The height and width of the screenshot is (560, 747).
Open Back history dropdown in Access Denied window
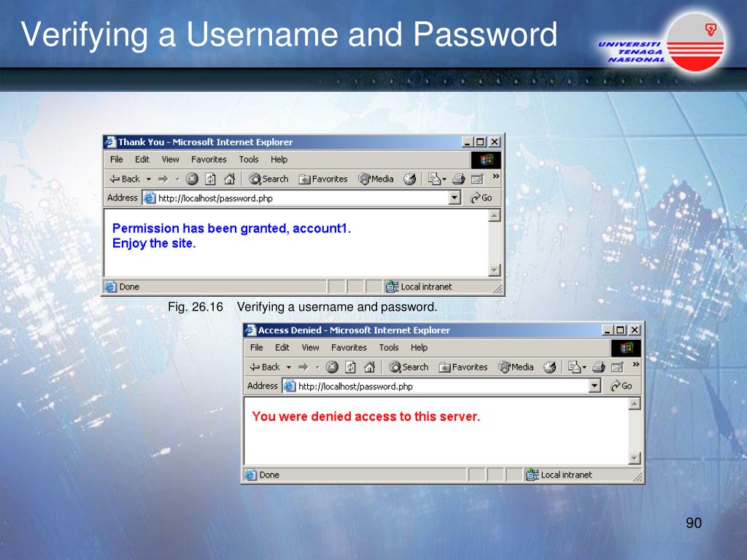pyautogui.click(x=289, y=367)
